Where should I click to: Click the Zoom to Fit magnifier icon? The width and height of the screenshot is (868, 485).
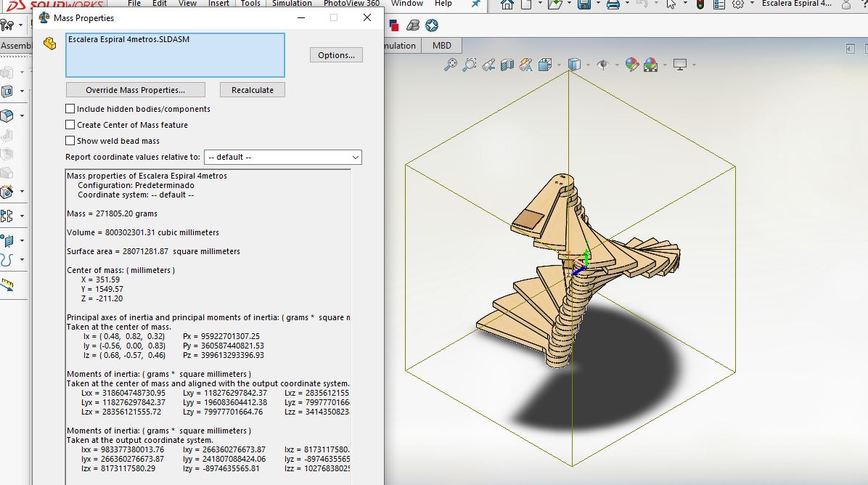pyautogui.click(x=450, y=65)
